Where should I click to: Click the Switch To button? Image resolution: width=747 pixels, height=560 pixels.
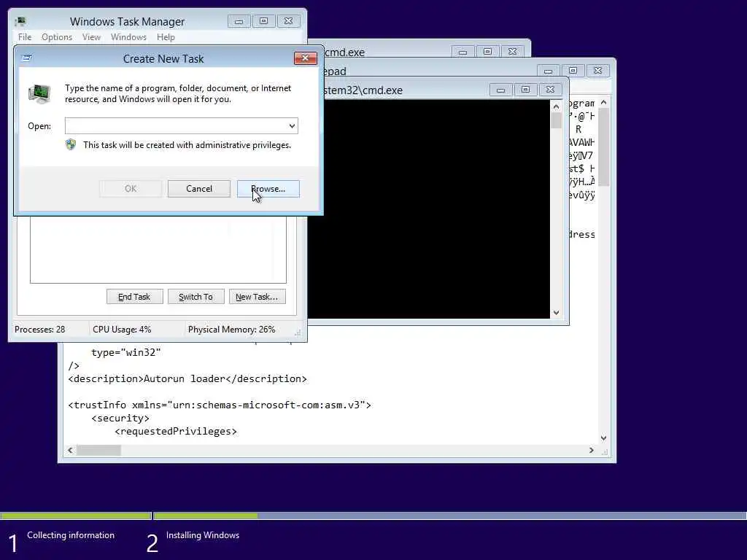tap(196, 297)
